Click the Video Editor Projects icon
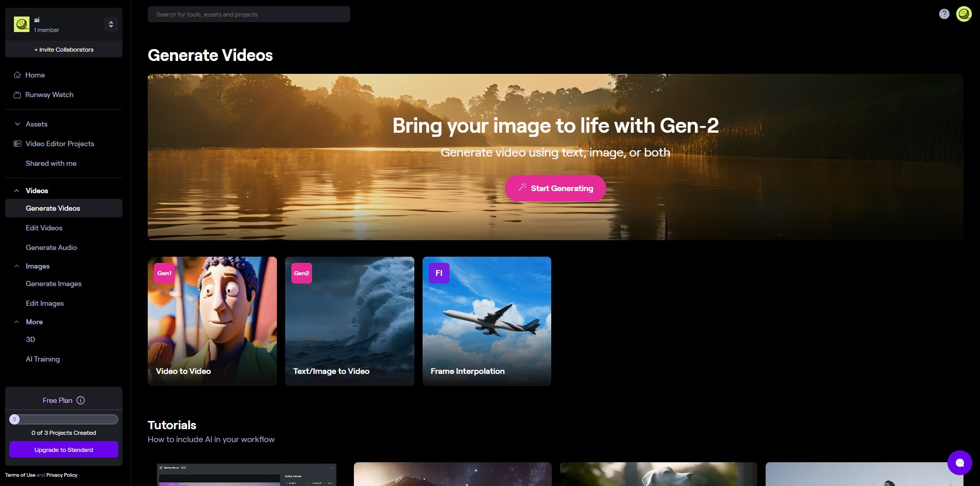 18,144
